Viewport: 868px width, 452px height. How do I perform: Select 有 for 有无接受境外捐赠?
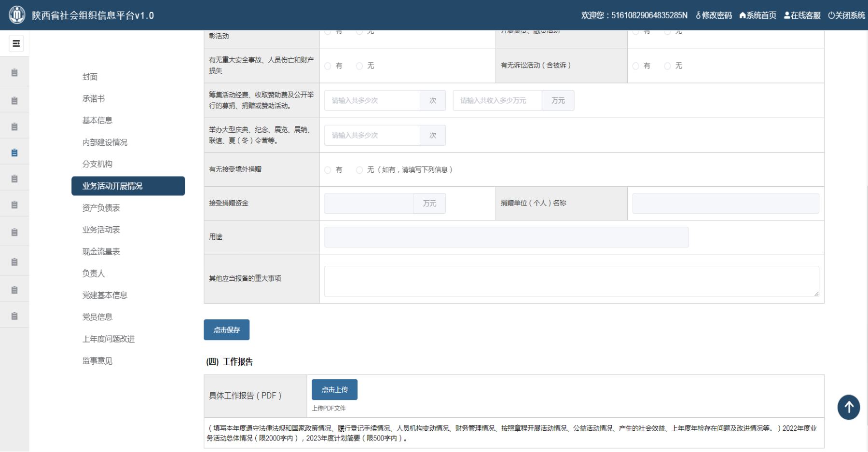click(328, 170)
